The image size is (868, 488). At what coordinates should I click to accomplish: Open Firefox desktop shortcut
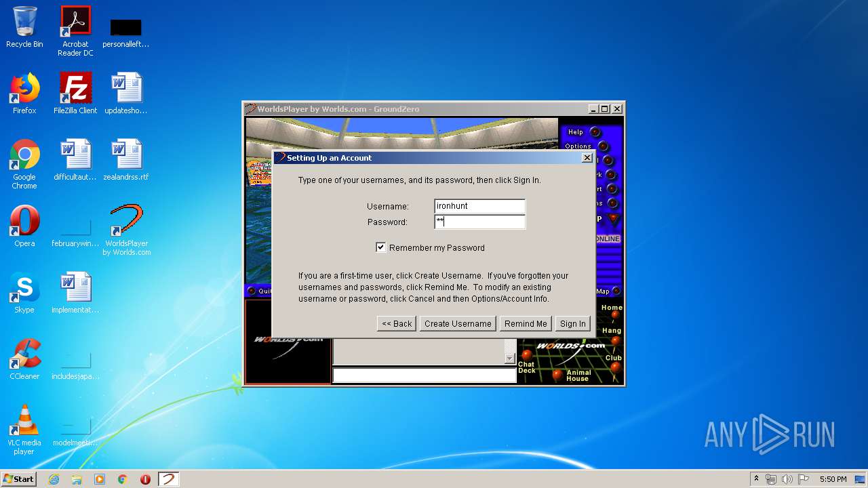(24, 94)
